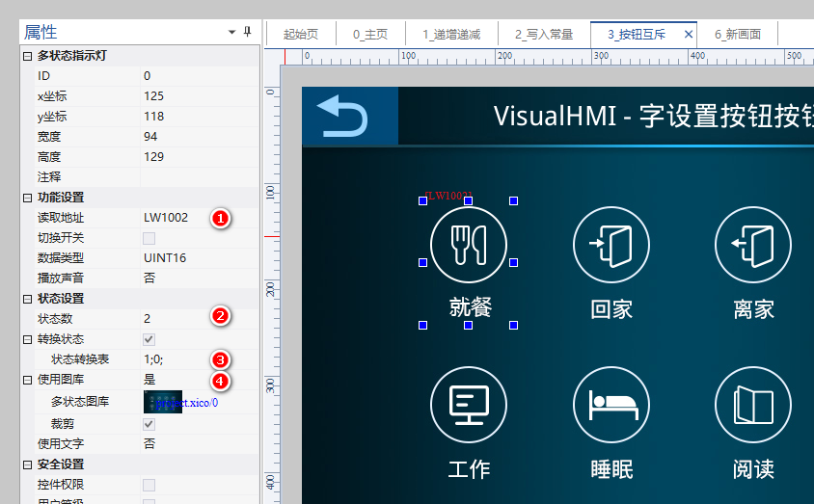
Task: Click the 离家 label on canvas
Action: [754, 309]
